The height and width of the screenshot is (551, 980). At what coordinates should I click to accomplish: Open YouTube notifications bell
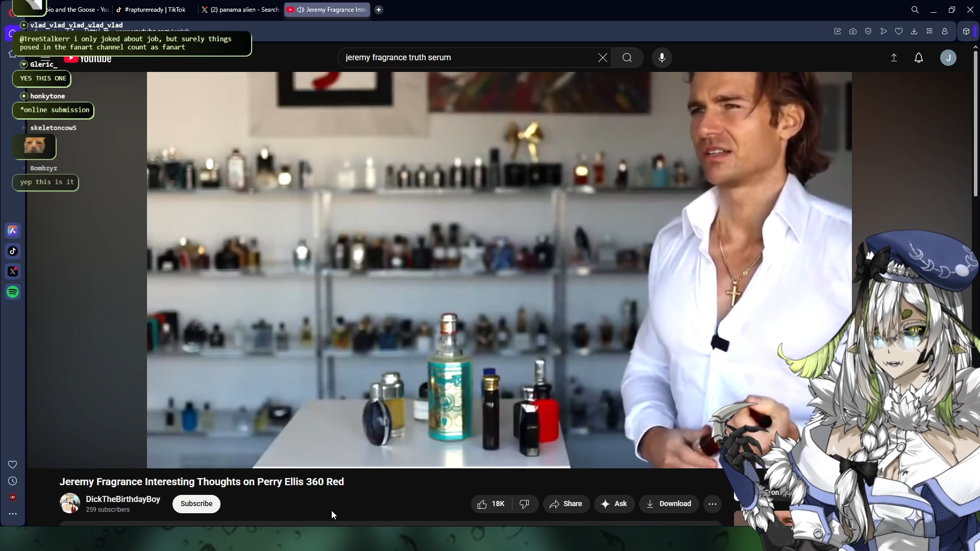[919, 58]
